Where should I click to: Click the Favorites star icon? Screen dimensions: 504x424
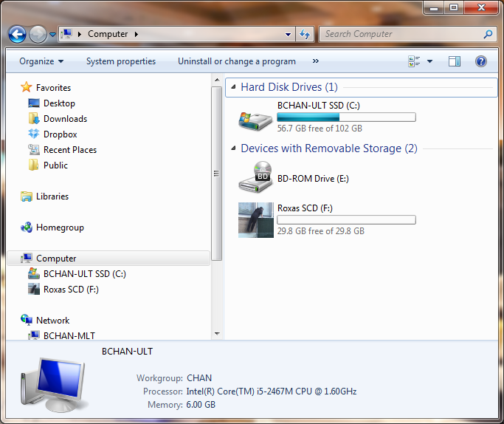[x=27, y=87]
